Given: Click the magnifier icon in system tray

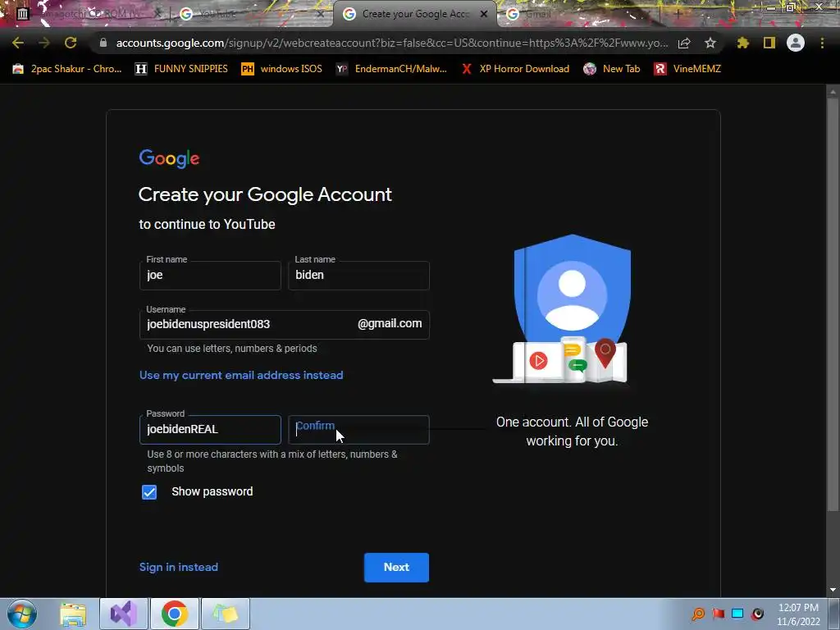Looking at the screenshot, I should (x=698, y=614).
